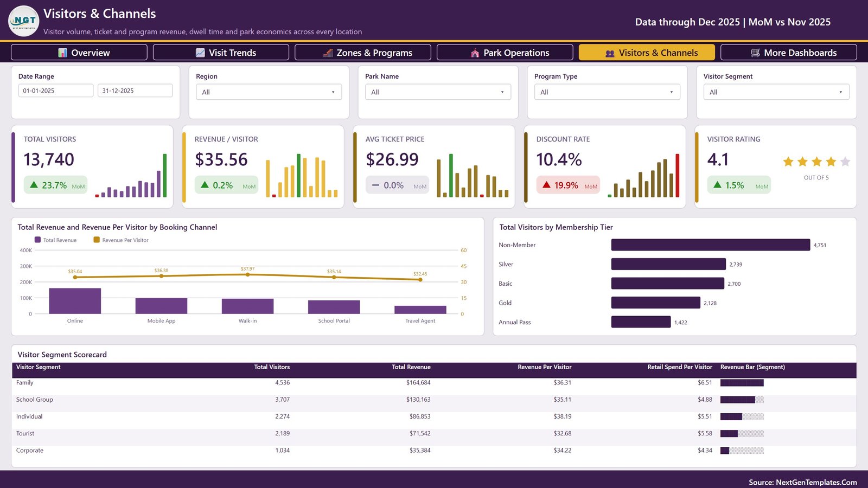This screenshot has width=868, height=488.
Task: Click Source: NextGenTemplates.Com text
Action: (x=803, y=482)
